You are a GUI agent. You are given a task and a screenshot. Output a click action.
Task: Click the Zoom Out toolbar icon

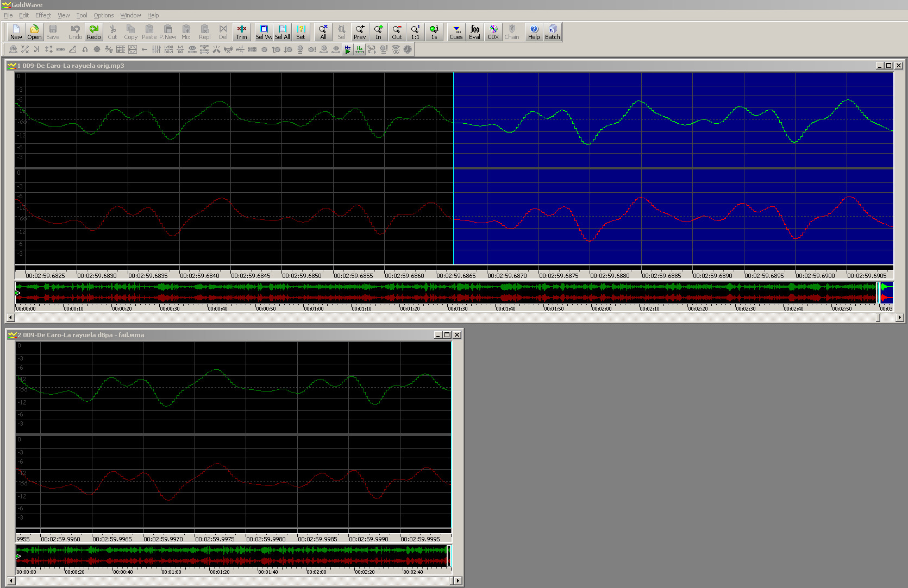coord(397,32)
